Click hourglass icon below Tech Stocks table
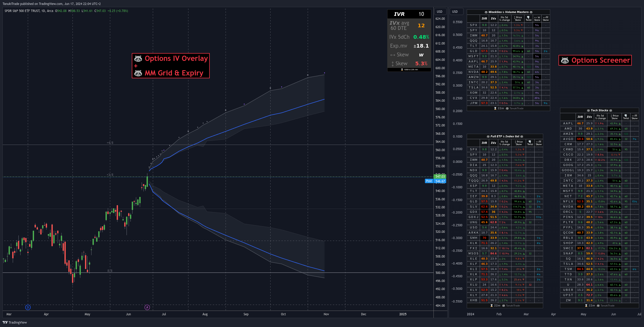 click(x=586, y=306)
